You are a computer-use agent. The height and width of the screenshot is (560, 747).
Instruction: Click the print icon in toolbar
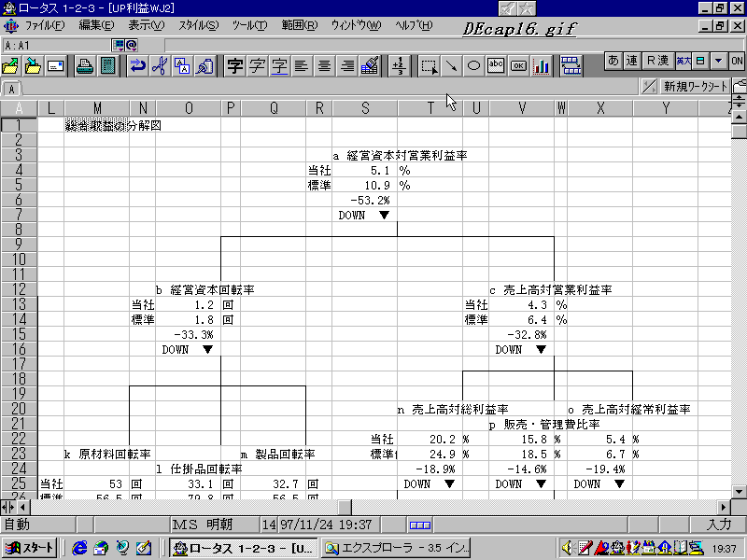84,65
